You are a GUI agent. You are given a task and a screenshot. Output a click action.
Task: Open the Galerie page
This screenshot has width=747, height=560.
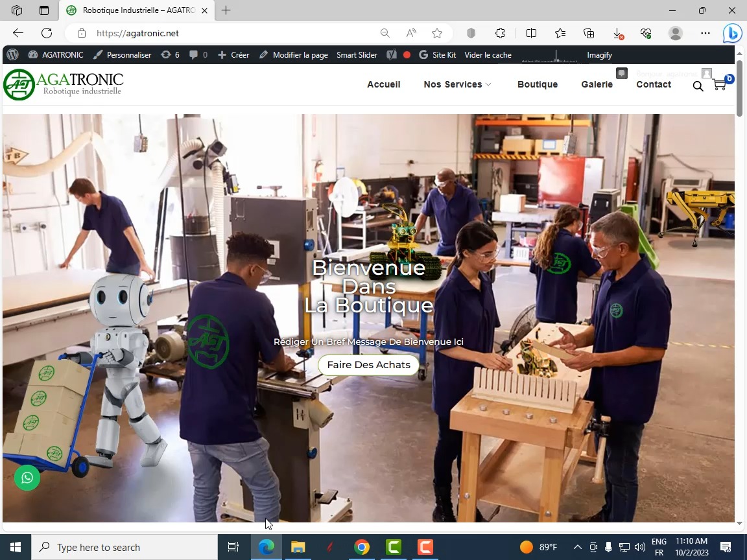(597, 84)
